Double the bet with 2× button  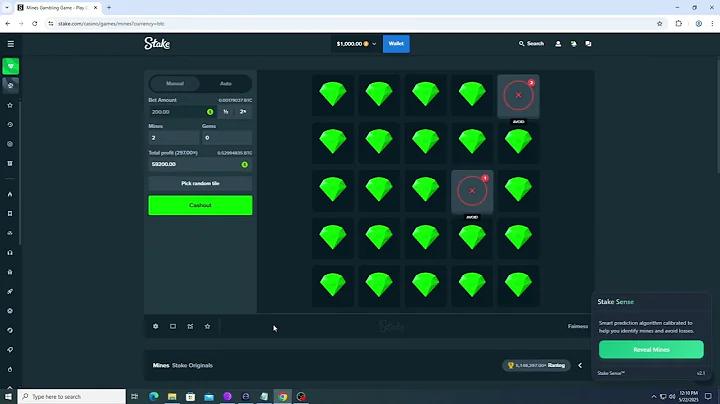(x=243, y=112)
